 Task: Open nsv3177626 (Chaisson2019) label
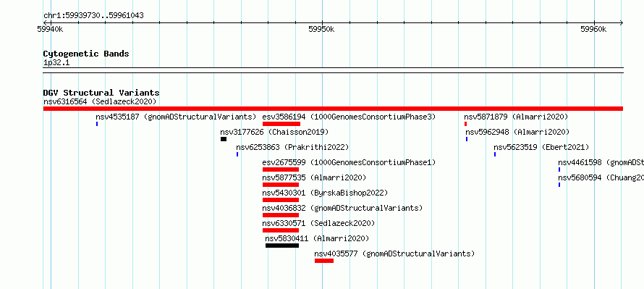coord(274,132)
